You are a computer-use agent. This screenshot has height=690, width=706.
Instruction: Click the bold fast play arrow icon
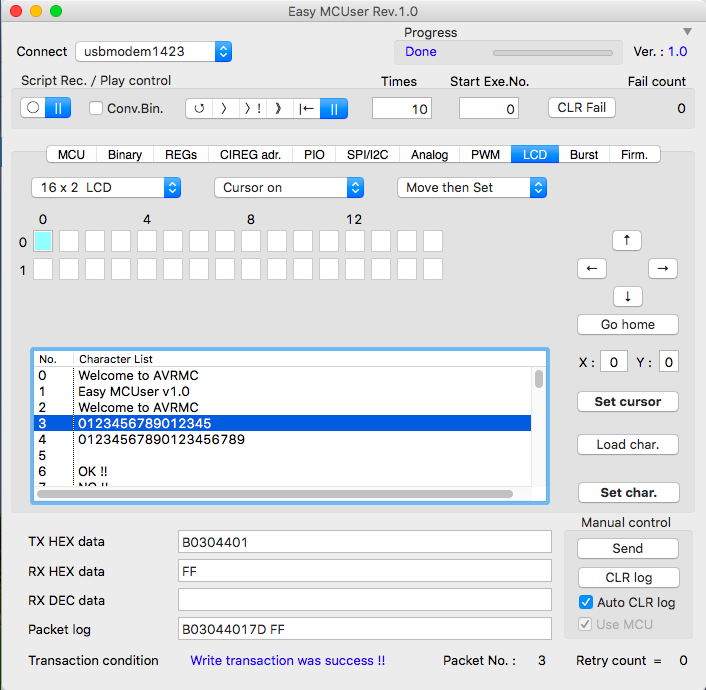[x=279, y=109]
